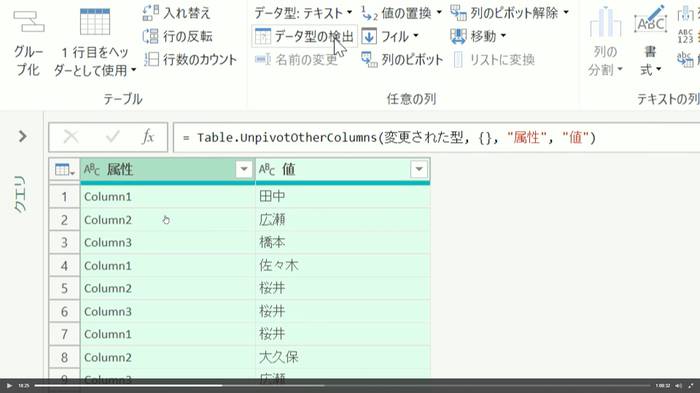Viewport: 700px width, 393px height.
Task: Click 入れ替え (Transpose) button
Action: (x=176, y=13)
